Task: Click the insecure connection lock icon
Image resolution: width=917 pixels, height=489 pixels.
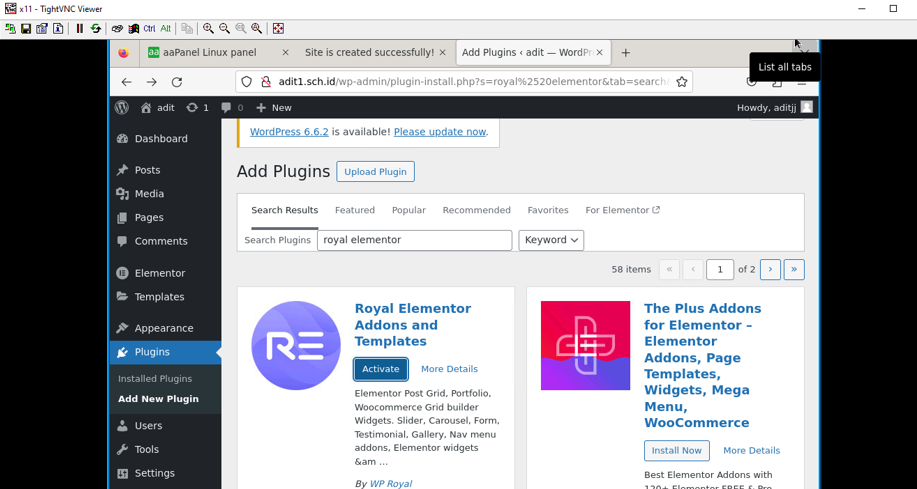Action: [x=266, y=82]
